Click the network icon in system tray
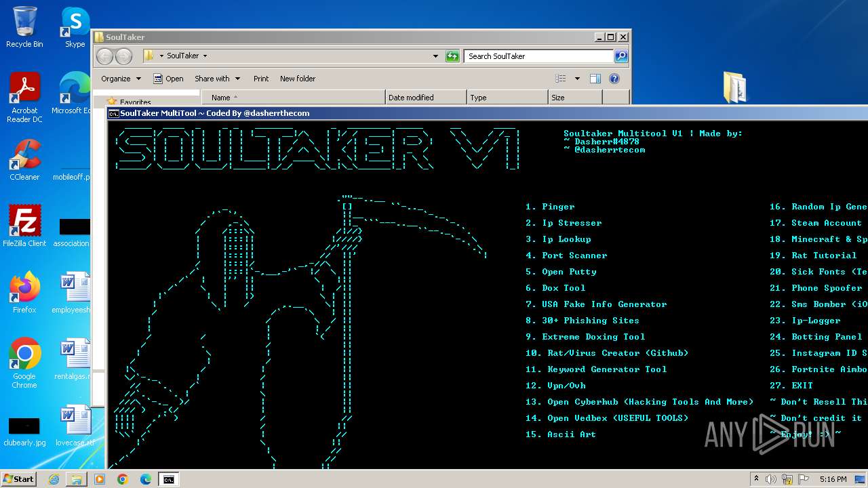The image size is (868, 488). (x=787, y=479)
